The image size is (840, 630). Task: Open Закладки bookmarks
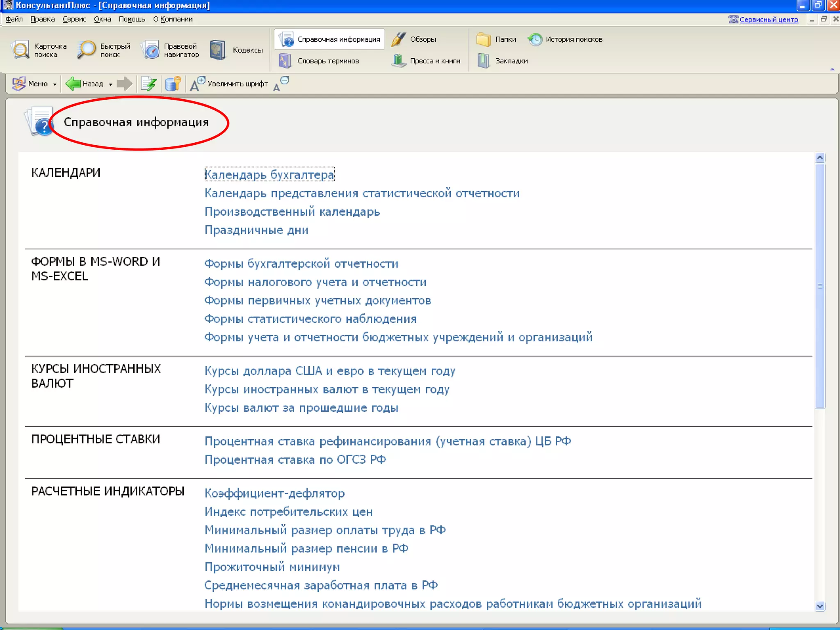(503, 61)
